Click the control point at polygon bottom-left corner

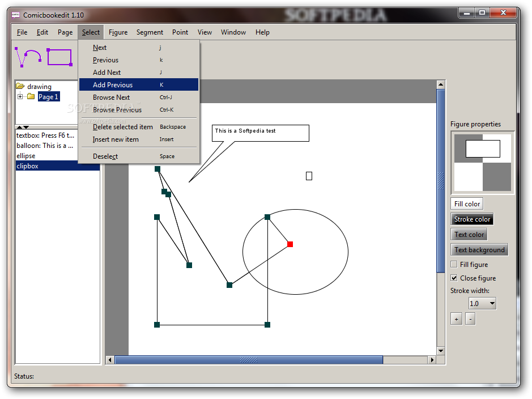point(157,325)
